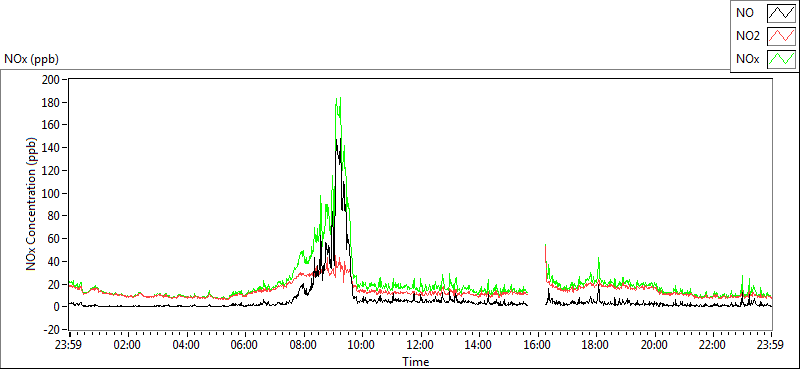This screenshot has width=800, height=369.
Task: Click the 'NOx (ppb)' graph caption
Action: [31, 59]
